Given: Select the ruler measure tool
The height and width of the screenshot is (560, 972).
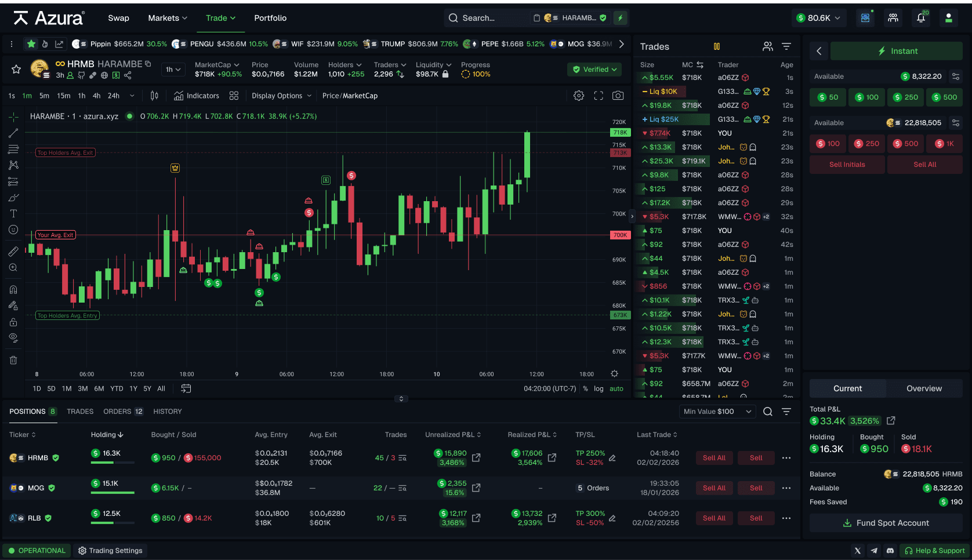Looking at the screenshot, I should [13, 252].
